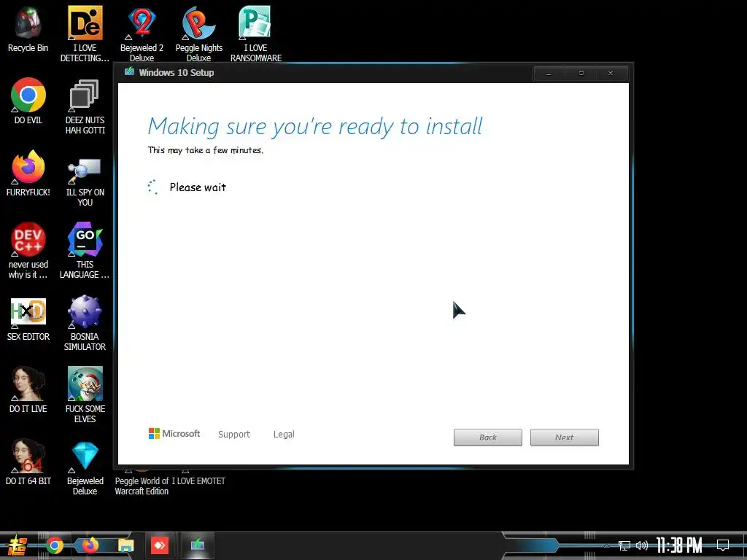Screen dimensions: 747x560
Task: Click 'This may take a few minutes.' text
Action: pos(205,150)
